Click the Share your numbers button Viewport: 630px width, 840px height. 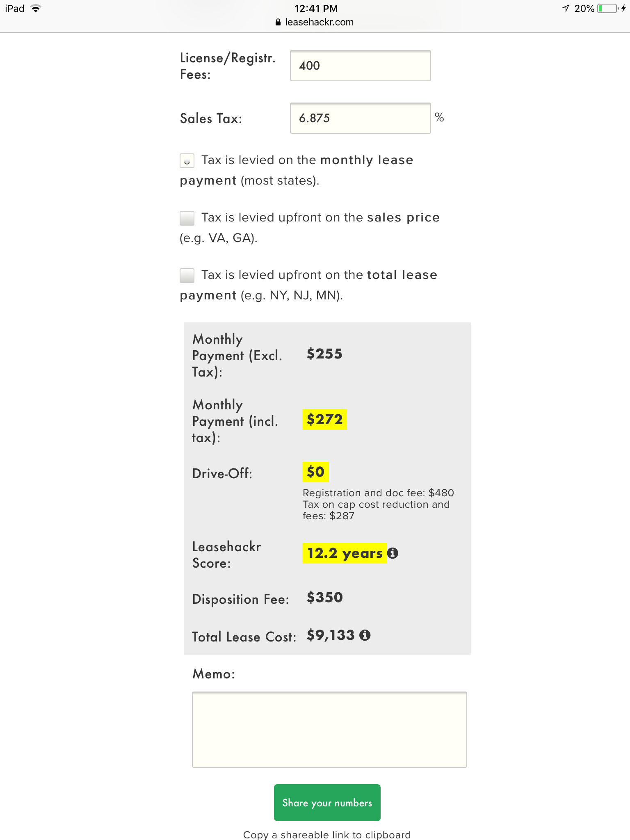pos(327,803)
